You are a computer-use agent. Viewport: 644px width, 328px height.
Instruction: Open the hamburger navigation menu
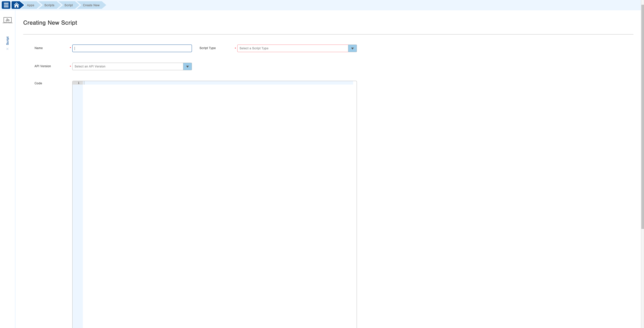click(x=6, y=5)
